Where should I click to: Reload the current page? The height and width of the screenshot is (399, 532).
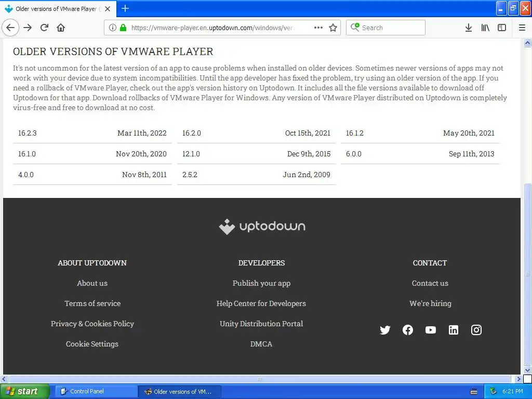point(45,28)
